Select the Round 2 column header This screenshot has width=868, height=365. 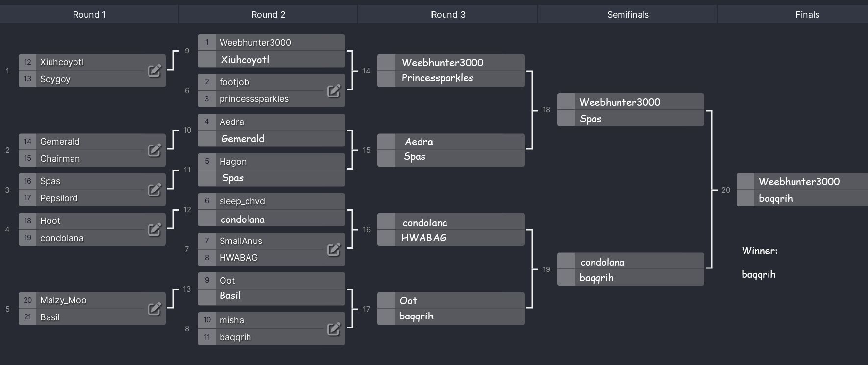[x=268, y=15]
